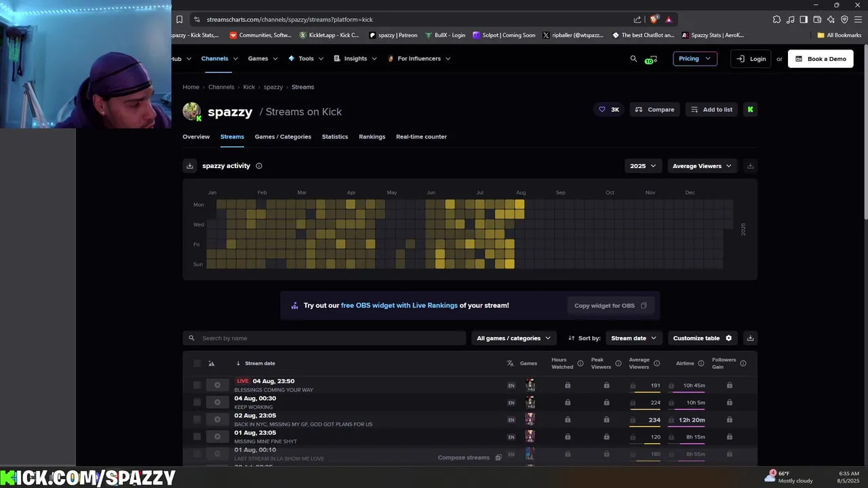The width and height of the screenshot is (868, 488).
Task: Click the browser address bar URL
Action: click(290, 20)
